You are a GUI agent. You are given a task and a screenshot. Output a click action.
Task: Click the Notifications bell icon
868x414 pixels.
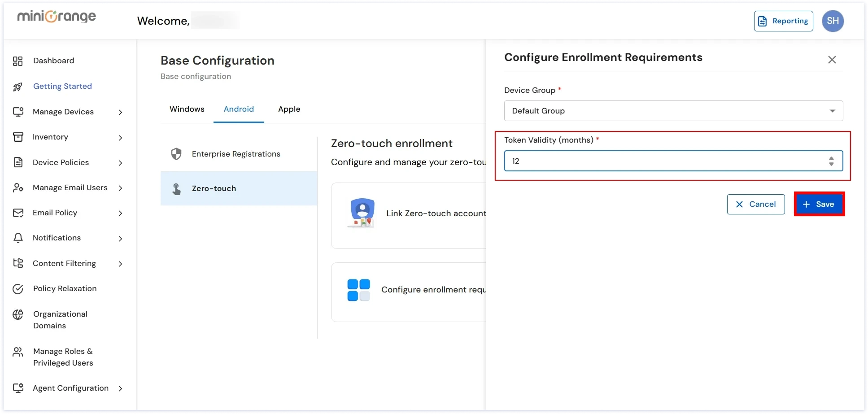pos(18,238)
